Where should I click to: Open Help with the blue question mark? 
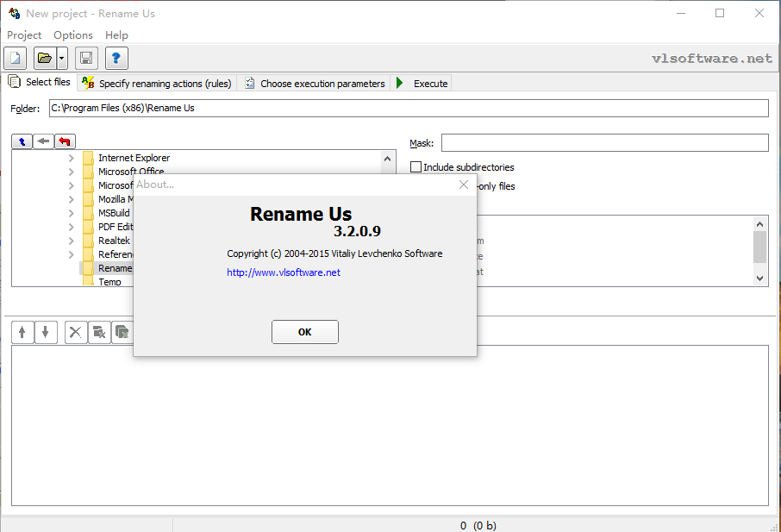116,59
